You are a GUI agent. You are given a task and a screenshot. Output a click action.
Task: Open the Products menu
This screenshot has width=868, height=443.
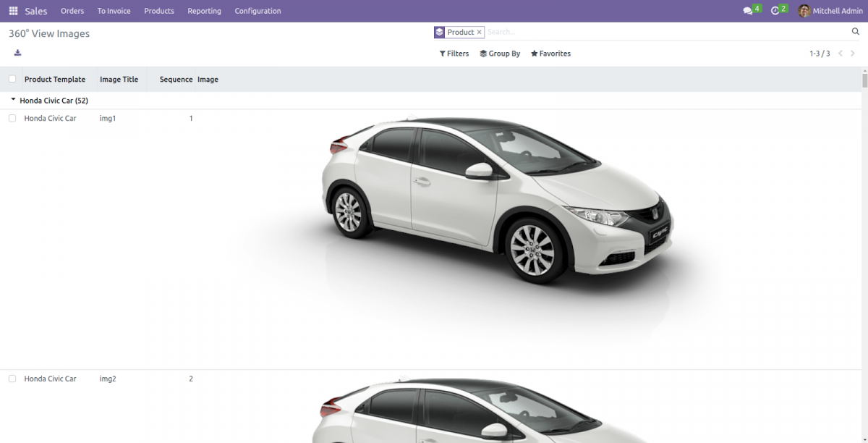158,10
